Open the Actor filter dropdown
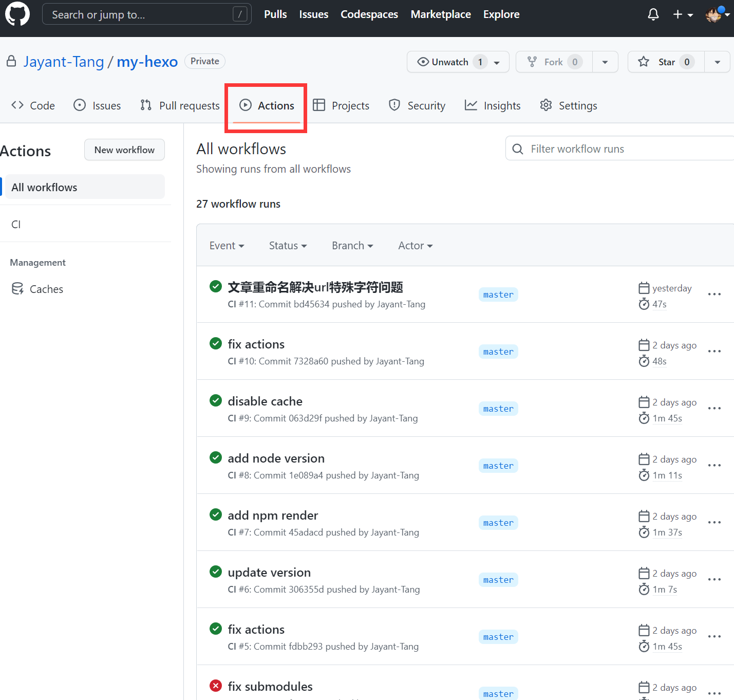734x700 pixels. [416, 246]
